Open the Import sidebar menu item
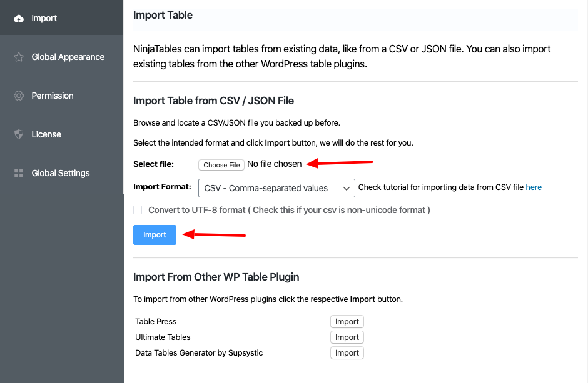This screenshot has height=383, width=588. [x=44, y=19]
